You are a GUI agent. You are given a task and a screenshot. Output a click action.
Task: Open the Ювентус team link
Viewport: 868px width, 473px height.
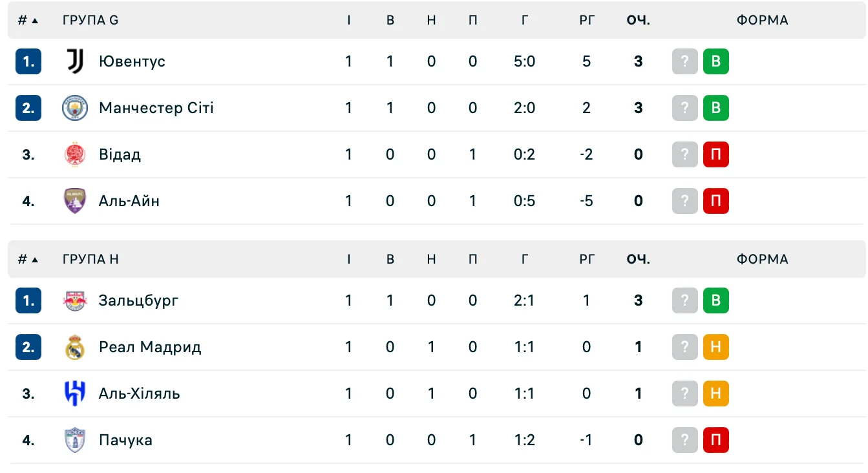point(132,61)
